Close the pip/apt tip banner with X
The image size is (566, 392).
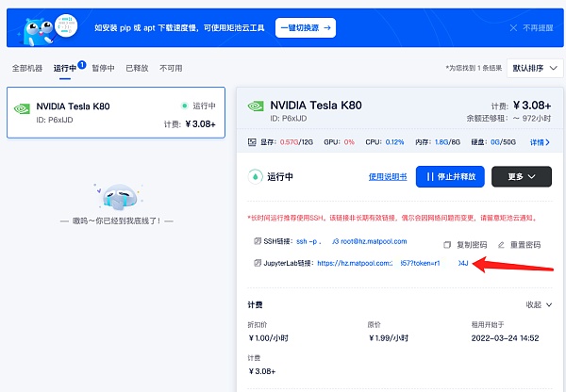(512, 28)
